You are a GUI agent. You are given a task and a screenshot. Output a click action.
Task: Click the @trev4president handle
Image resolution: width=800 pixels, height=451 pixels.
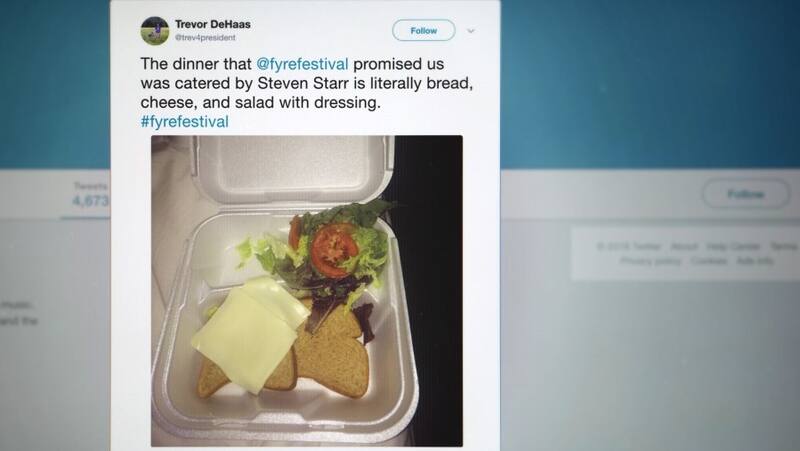205,38
